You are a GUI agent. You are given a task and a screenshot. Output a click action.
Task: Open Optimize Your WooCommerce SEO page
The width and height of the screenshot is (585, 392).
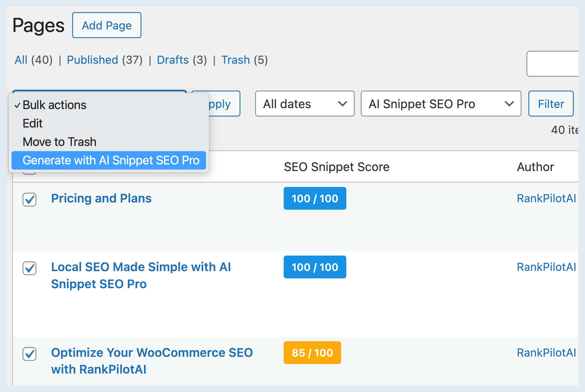(152, 361)
